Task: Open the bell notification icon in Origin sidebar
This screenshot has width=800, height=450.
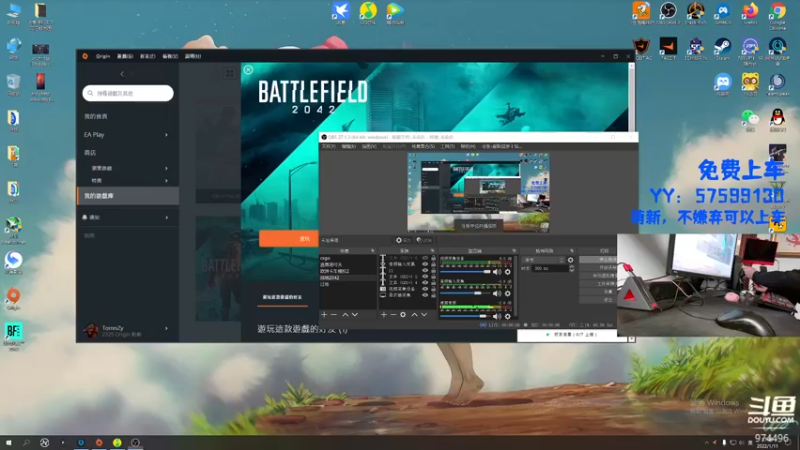Action: [85, 217]
